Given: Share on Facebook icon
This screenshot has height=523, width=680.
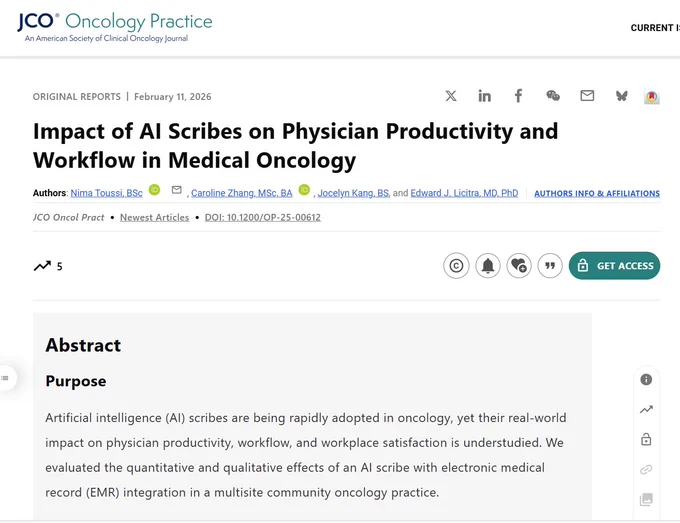Looking at the screenshot, I should pos(518,96).
